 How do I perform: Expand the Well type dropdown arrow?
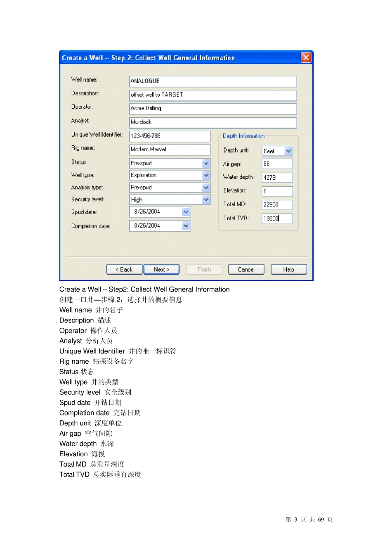click(x=206, y=175)
